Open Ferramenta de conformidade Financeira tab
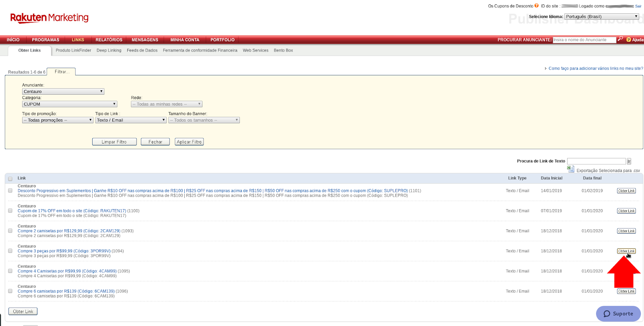 point(200,50)
